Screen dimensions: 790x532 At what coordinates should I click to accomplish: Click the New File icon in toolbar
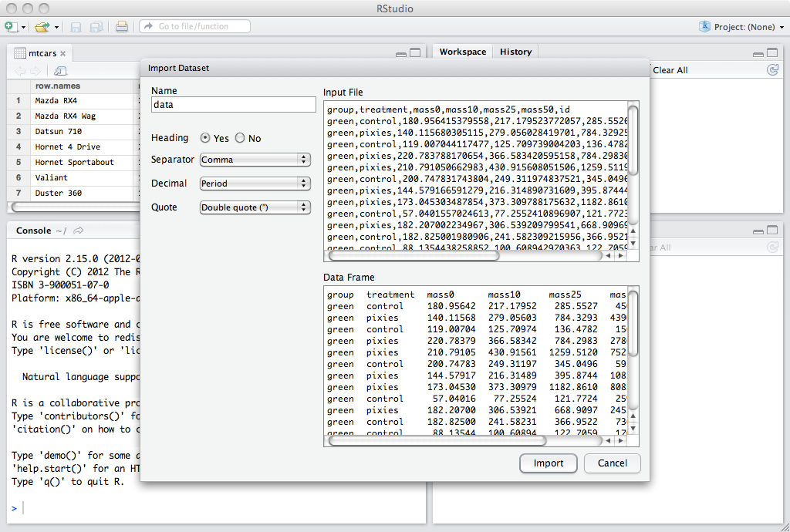(11, 27)
